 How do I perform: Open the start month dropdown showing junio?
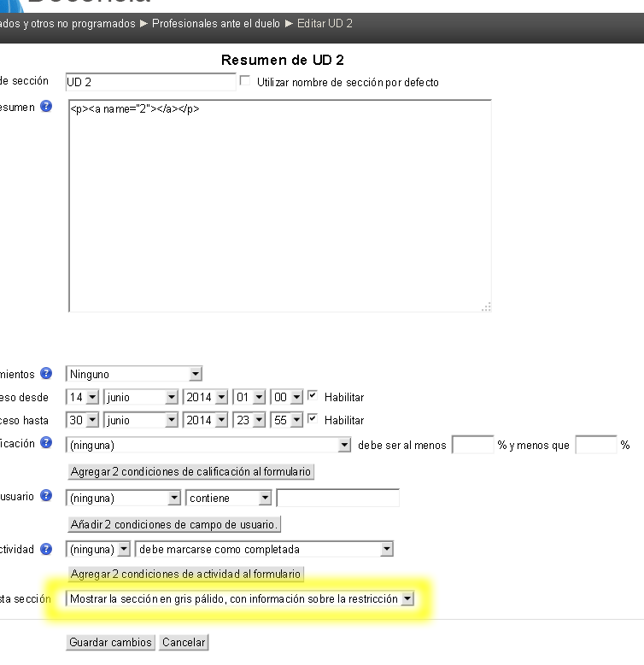pos(140,398)
